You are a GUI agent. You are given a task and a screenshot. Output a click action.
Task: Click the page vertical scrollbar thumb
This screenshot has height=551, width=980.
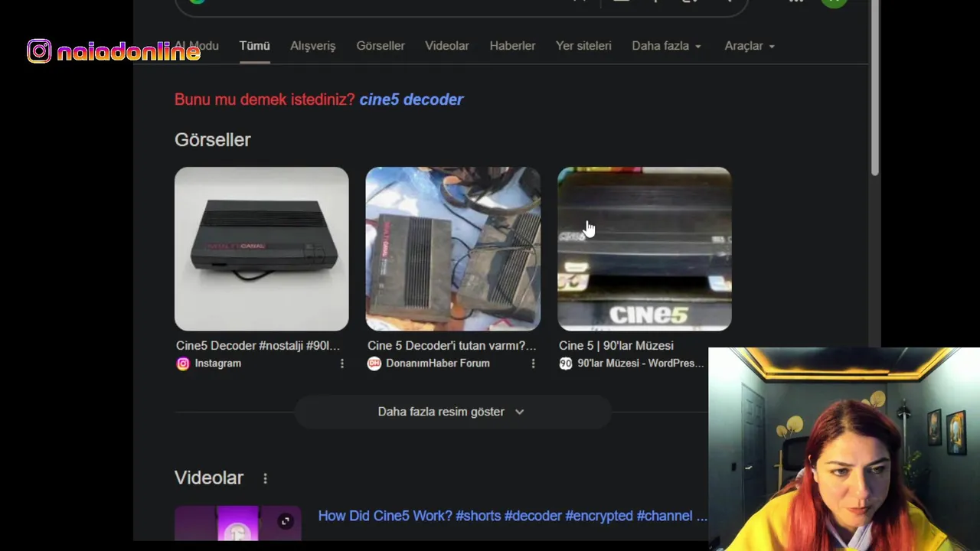[x=875, y=88]
